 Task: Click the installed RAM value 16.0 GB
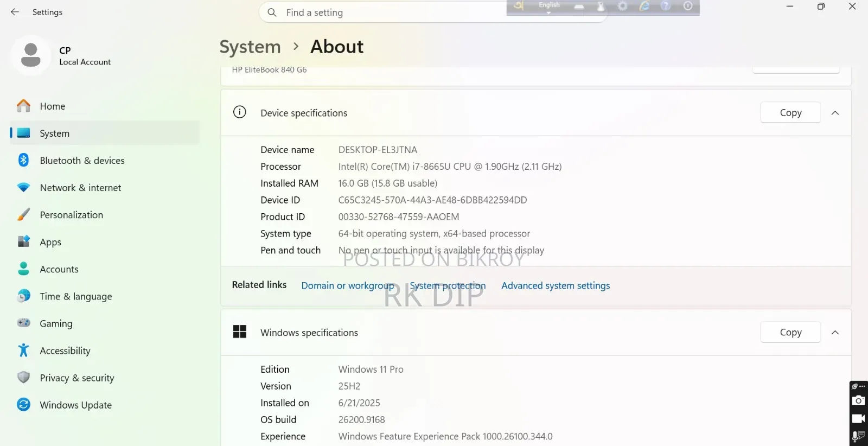(387, 183)
